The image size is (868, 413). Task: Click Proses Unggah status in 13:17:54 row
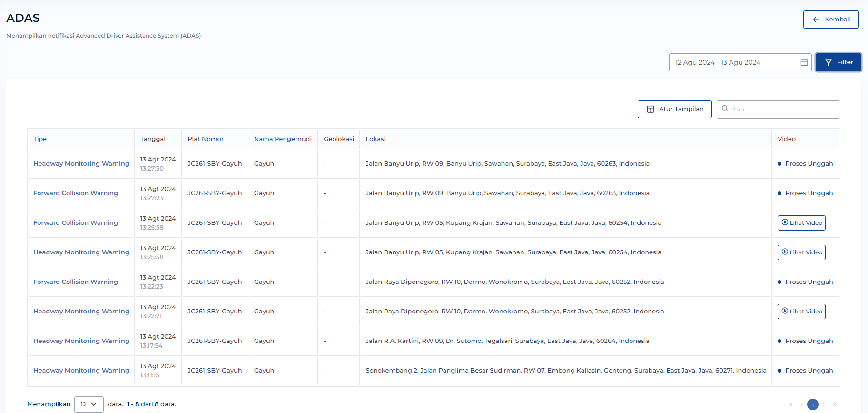coord(805,341)
